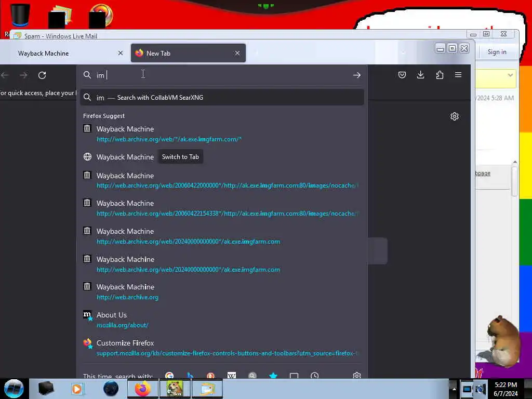Image resolution: width=532 pixels, height=399 pixels.
Task: Search bookmarks using the star icon
Action: click(x=273, y=375)
